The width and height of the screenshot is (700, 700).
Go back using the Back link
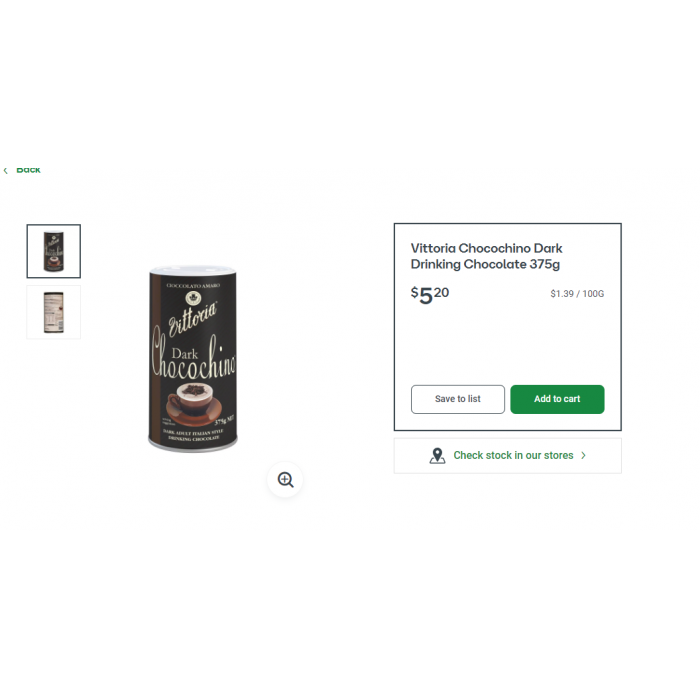tap(28, 170)
